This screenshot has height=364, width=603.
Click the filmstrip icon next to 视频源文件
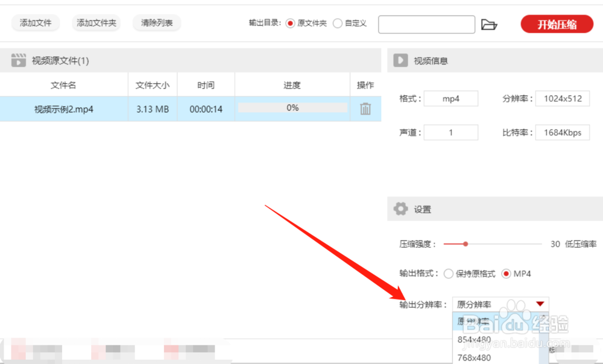pyautogui.click(x=17, y=60)
